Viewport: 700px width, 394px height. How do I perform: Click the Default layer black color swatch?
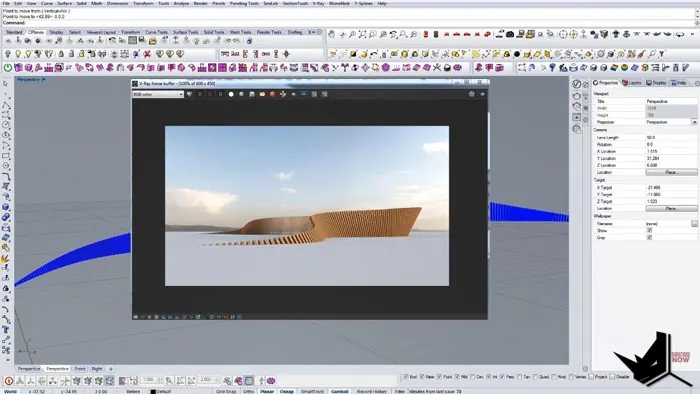click(153, 391)
